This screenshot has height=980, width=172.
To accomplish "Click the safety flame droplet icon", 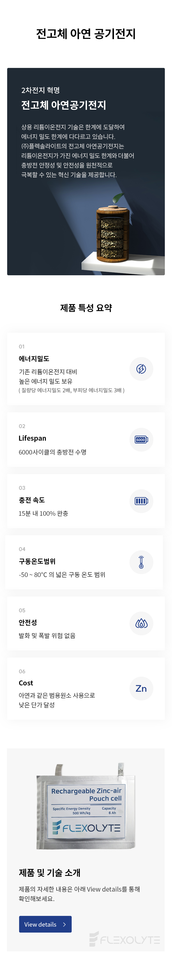I will (141, 623).
